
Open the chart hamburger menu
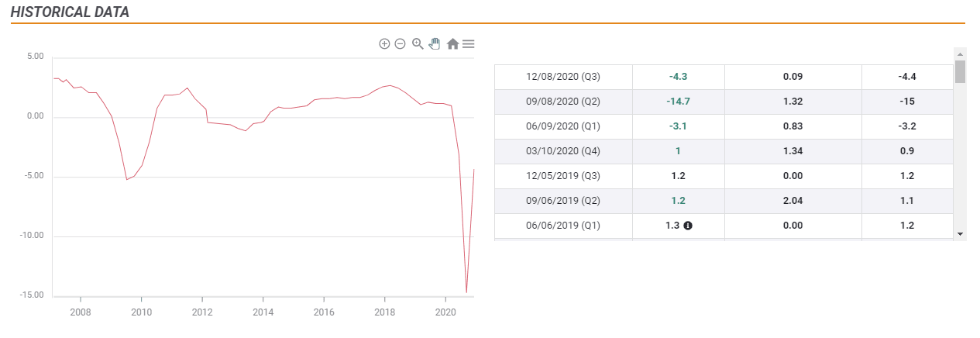tap(468, 44)
